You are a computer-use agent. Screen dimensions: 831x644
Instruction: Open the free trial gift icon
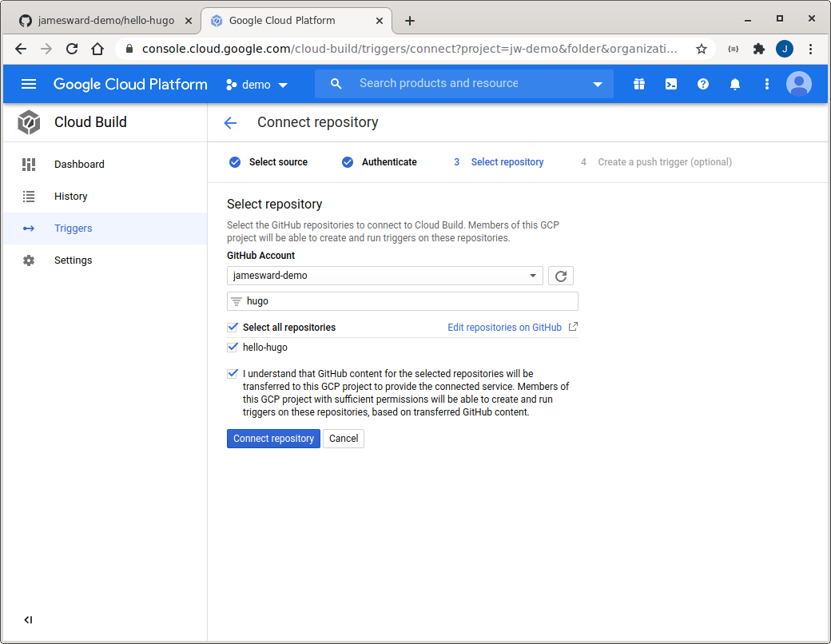(639, 84)
